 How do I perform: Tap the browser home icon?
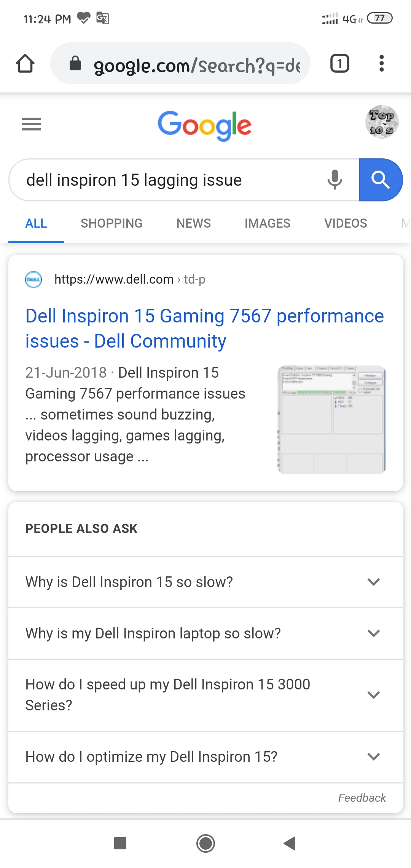tap(25, 63)
